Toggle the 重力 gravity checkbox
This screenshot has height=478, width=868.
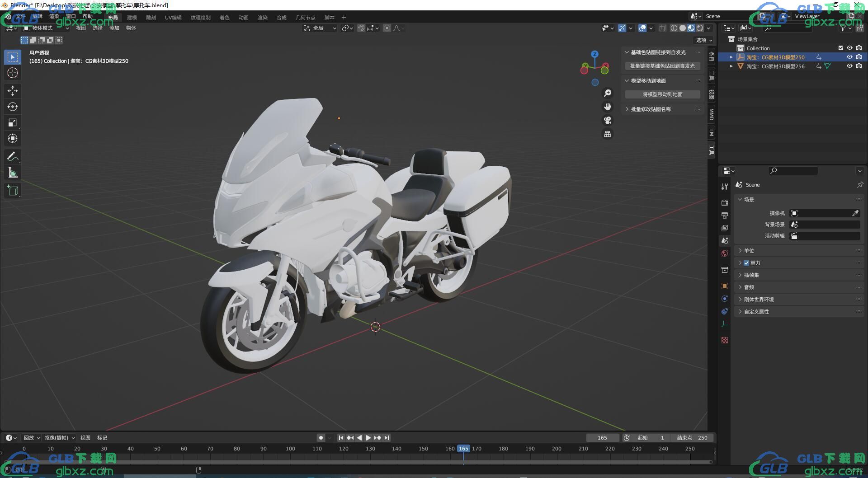coord(746,263)
